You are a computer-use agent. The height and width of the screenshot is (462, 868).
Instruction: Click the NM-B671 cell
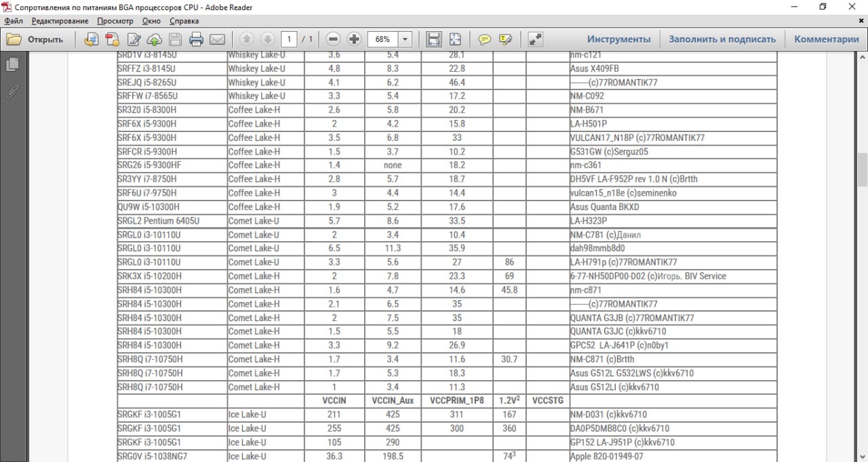(x=673, y=110)
